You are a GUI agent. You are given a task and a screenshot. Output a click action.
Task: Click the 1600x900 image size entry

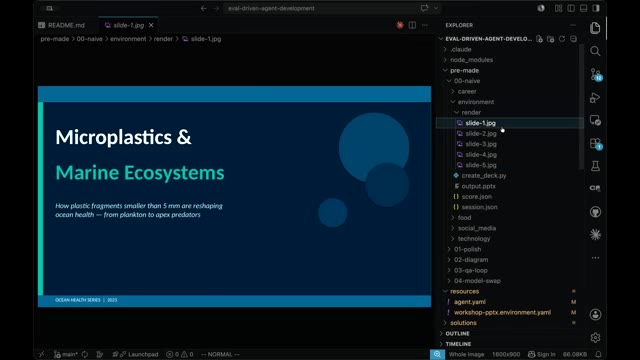tap(506, 354)
